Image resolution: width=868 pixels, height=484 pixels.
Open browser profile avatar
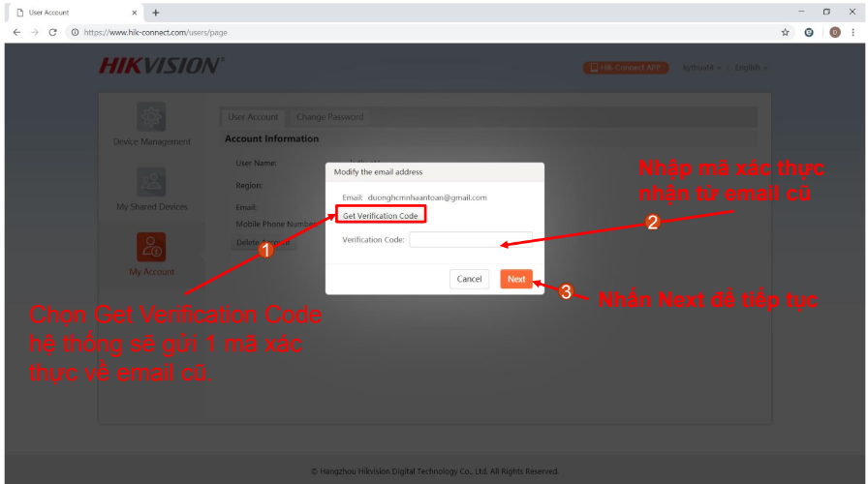(834, 32)
